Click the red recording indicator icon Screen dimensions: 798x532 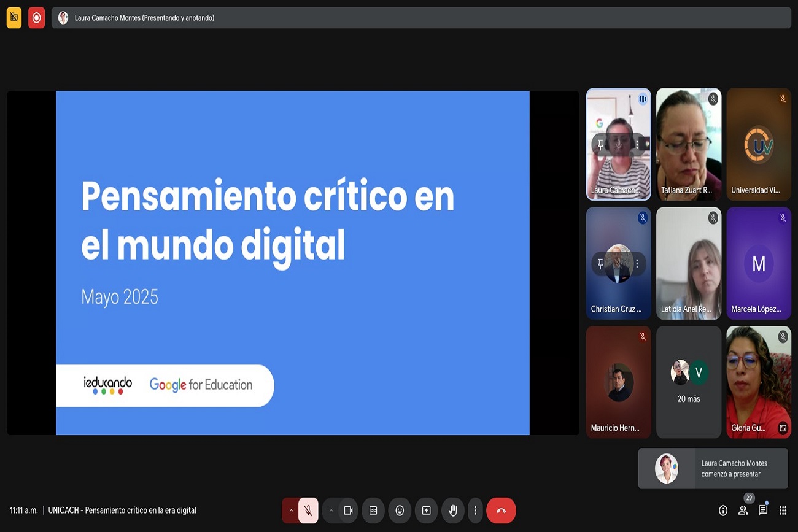(x=36, y=18)
